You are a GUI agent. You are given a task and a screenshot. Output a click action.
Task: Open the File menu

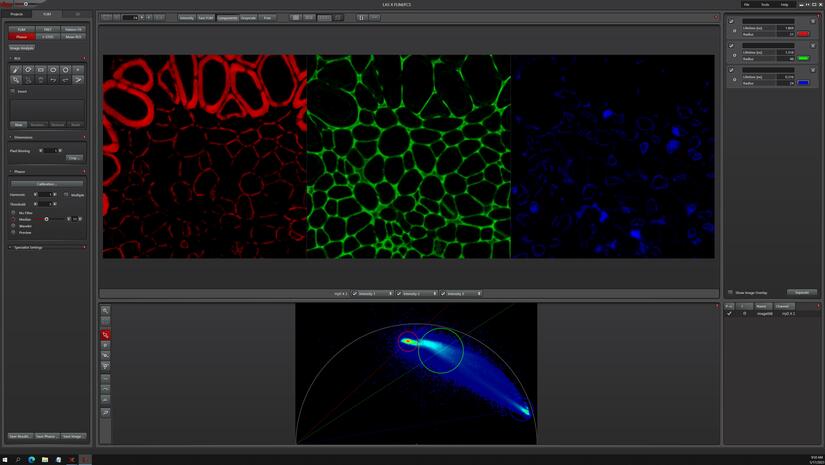pyautogui.click(x=746, y=4)
